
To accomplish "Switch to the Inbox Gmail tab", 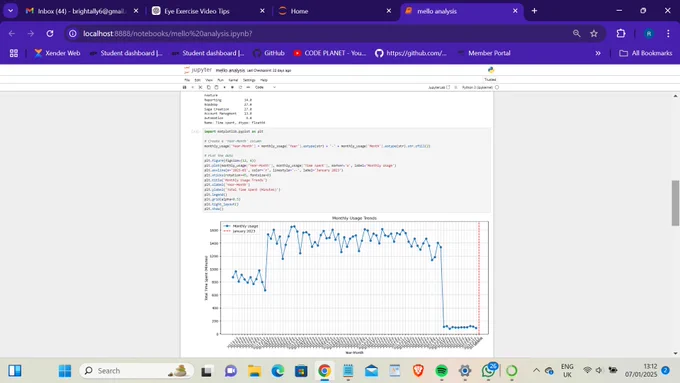I will tap(81, 11).
